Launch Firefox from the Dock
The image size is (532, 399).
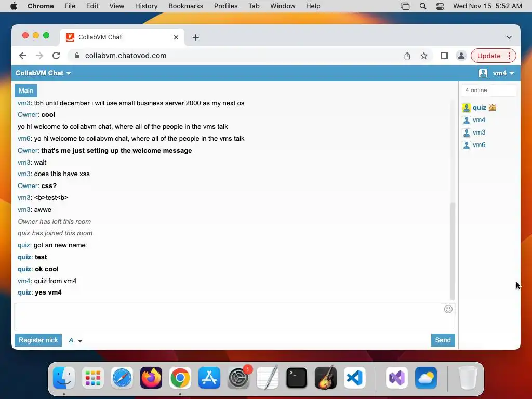pyautogui.click(x=151, y=378)
